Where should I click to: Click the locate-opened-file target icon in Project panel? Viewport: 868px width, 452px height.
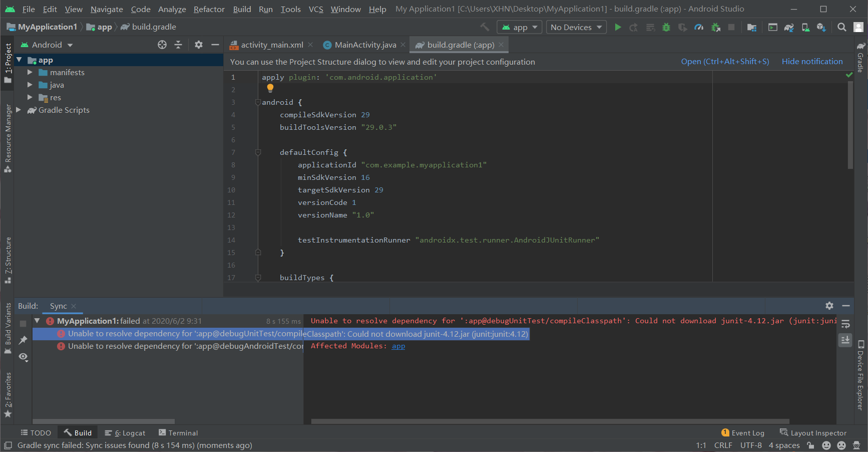tap(162, 45)
